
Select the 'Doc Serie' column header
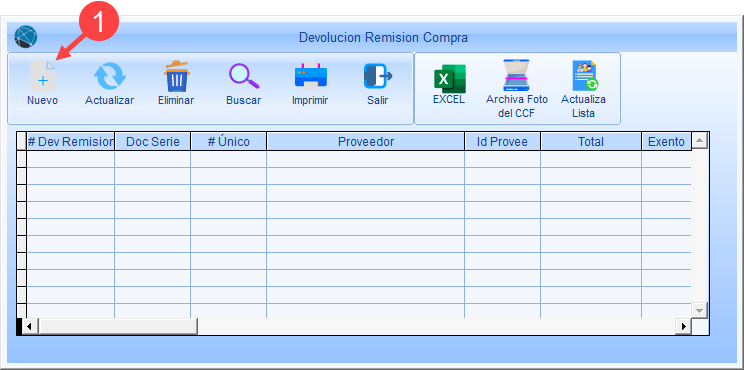tap(153, 141)
